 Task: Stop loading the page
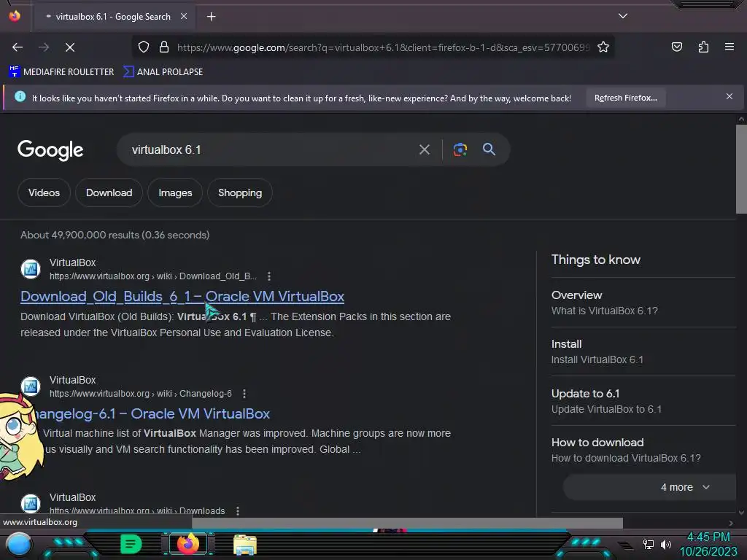(70, 47)
